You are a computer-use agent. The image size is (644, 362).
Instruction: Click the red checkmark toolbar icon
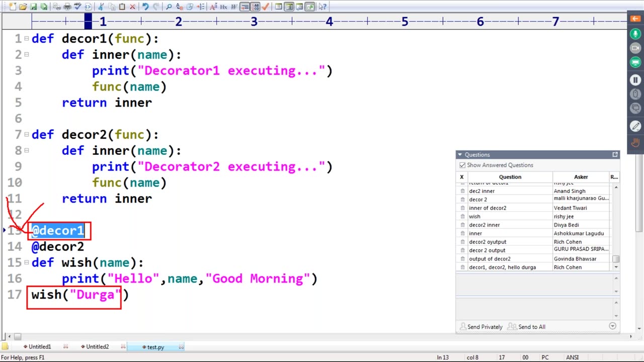265,7
